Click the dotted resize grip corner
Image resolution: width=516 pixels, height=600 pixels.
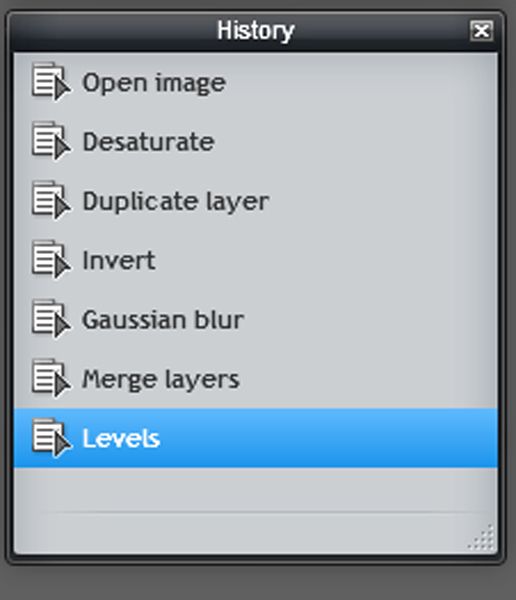481,537
